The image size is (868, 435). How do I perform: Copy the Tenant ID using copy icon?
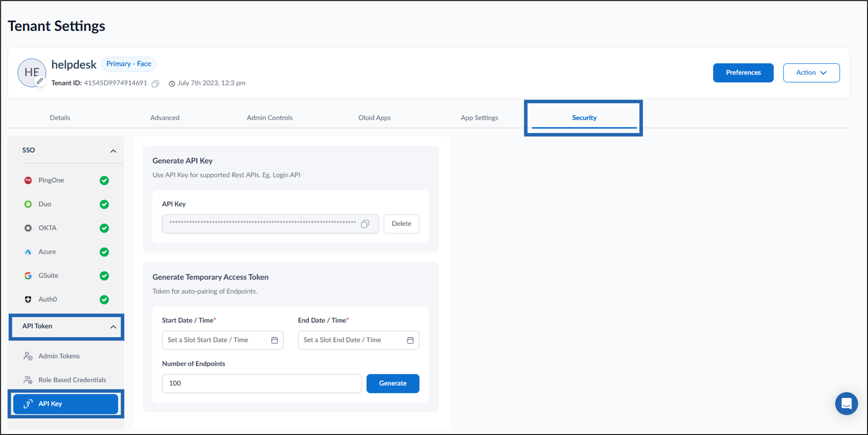point(155,84)
